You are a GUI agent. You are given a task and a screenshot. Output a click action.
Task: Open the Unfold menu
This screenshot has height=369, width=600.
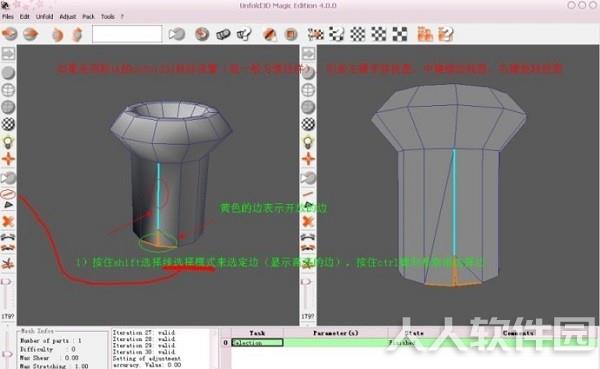click(x=44, y=16)
